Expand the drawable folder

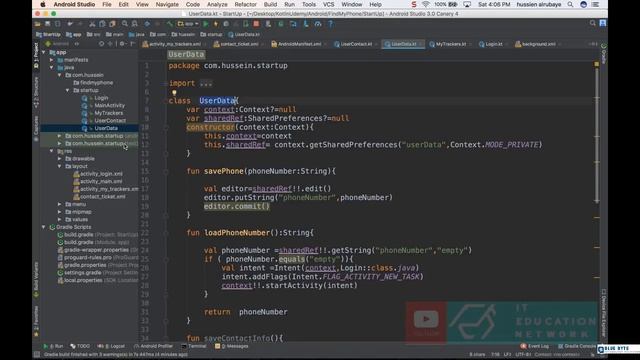60,159
